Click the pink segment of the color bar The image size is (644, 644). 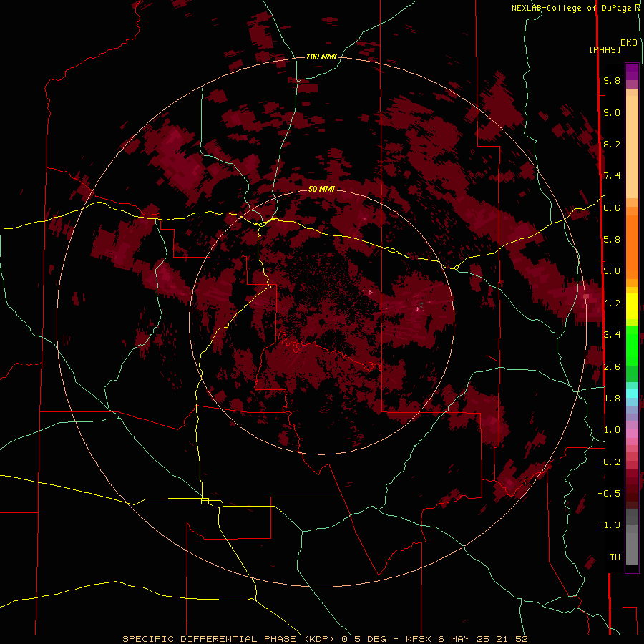(x=632, y=434)
